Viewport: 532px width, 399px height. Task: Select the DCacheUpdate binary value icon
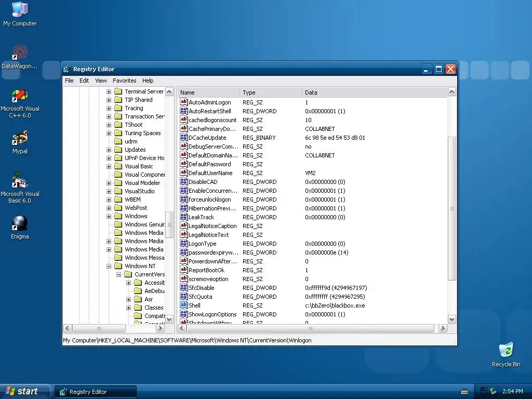coord(183,137)
